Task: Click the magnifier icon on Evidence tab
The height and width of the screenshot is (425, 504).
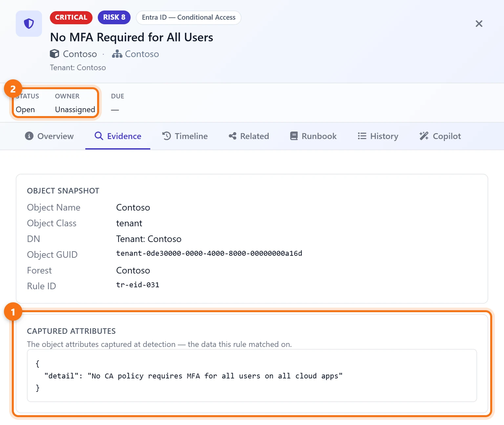Action: pos(99,136)
